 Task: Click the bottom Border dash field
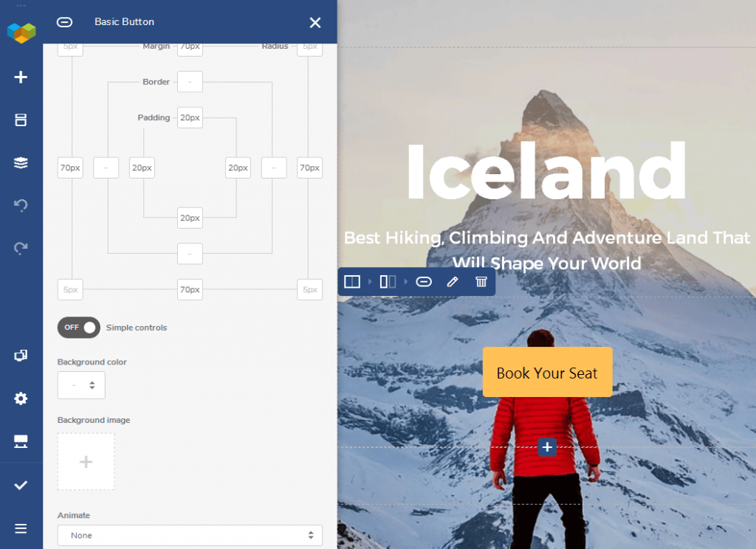pos(190,254)
